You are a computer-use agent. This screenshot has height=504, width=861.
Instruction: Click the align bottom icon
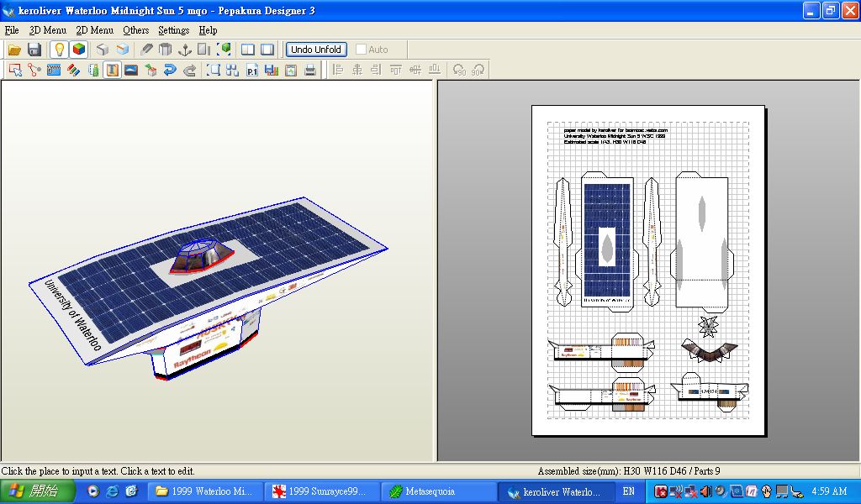pyautogui.click(x=435, y=70)
